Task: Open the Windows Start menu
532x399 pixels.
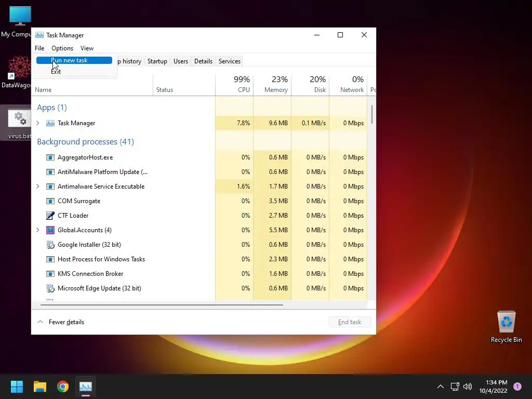Action: (x=17, y=387)
